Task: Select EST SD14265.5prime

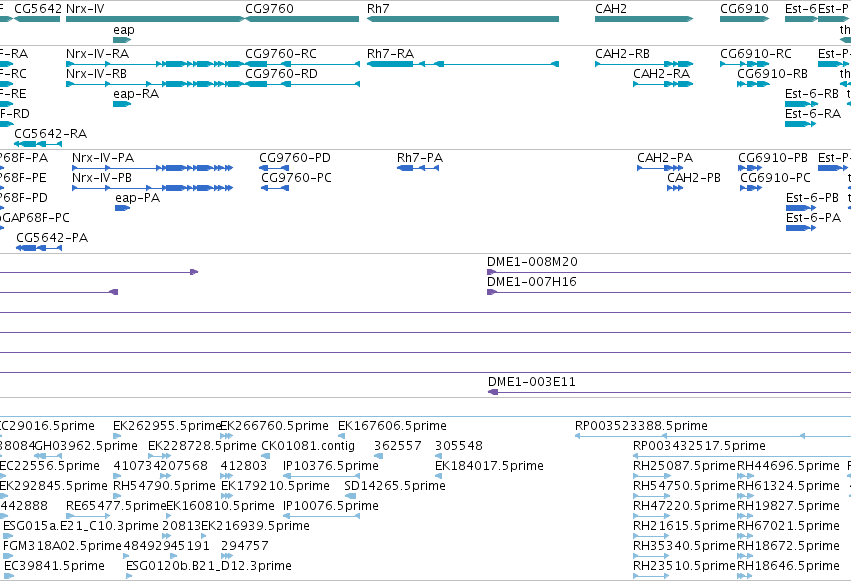Action: point(351,496)
